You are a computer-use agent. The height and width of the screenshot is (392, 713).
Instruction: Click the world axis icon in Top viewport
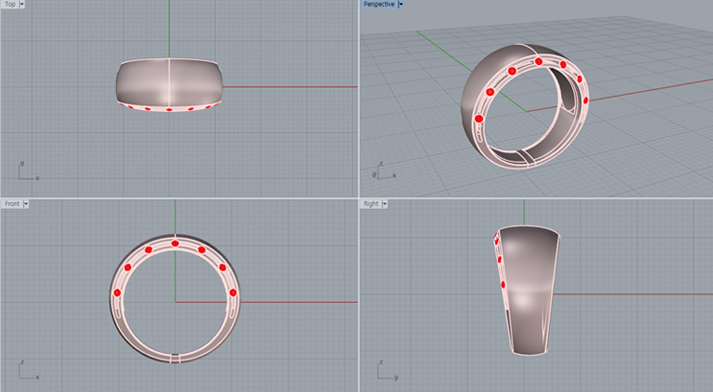click(28, 171)
